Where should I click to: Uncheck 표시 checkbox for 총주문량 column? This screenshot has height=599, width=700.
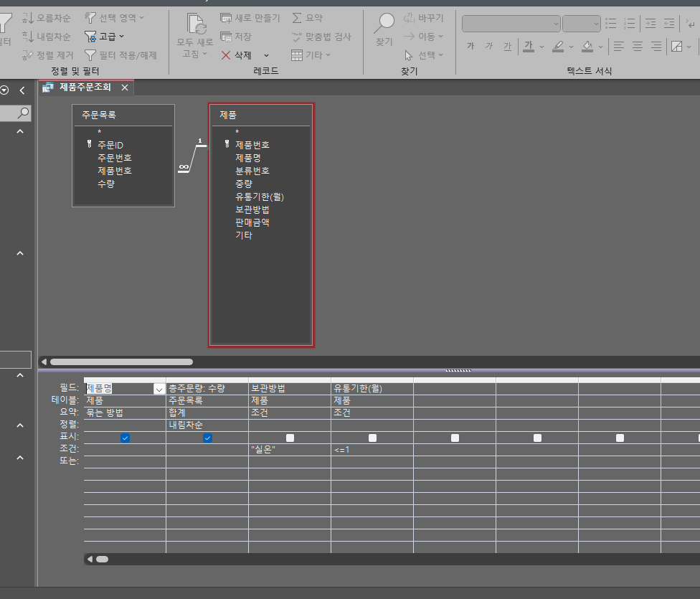(207, 438)
